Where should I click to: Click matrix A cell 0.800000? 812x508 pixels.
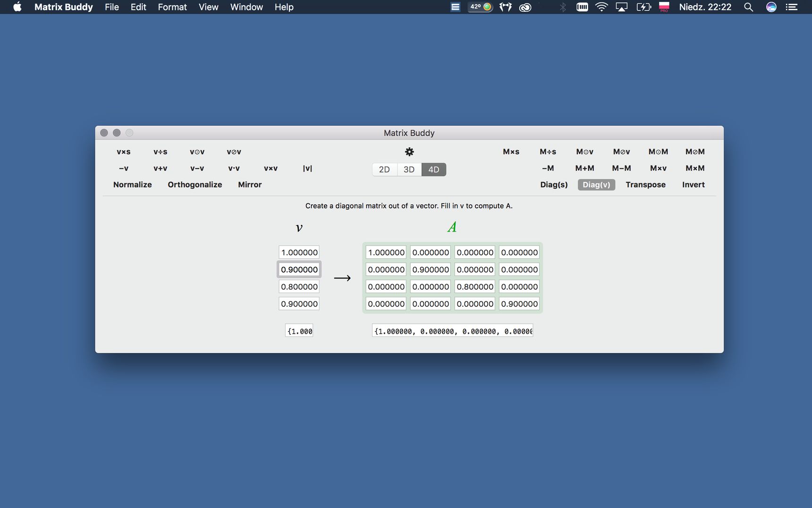475,286
